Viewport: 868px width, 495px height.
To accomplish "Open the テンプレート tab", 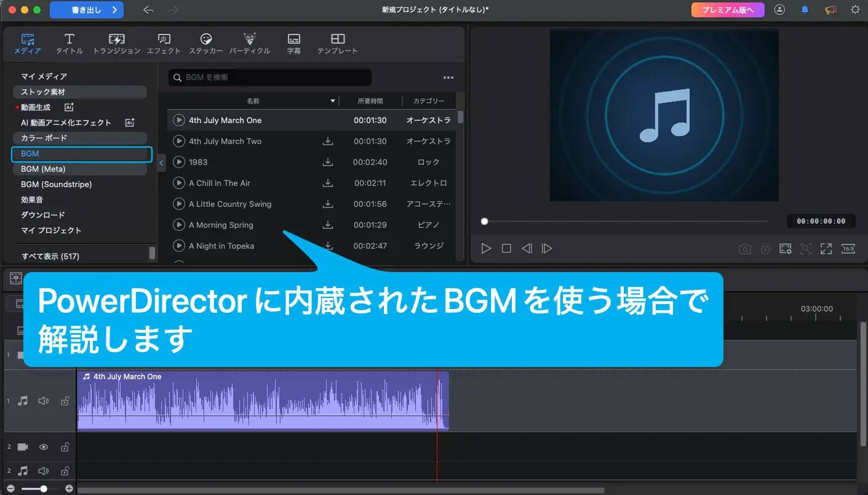I will coord(337,44).
